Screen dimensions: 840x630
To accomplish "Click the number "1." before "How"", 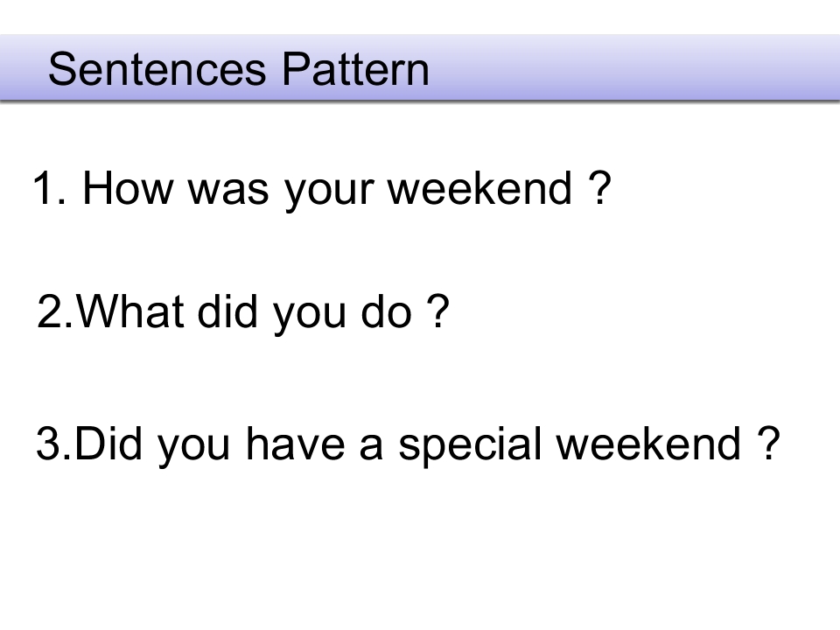I will (49, 189).
